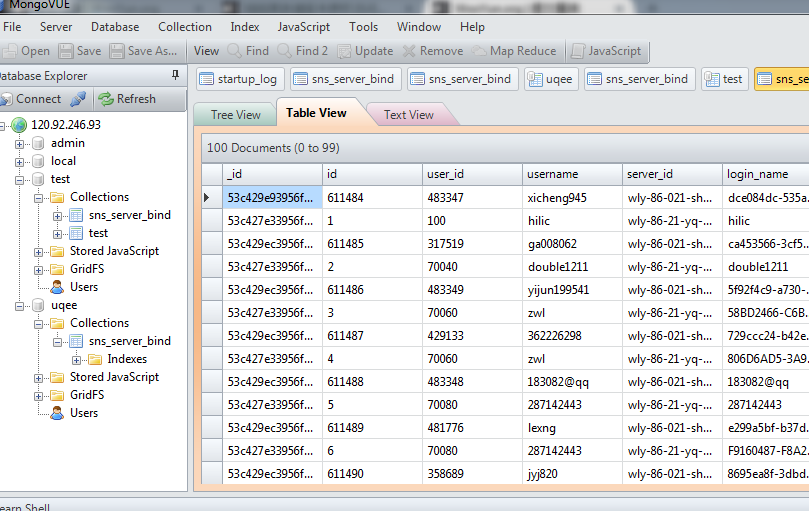
Task: Click the Save As toolbar button
Action: 144,51
